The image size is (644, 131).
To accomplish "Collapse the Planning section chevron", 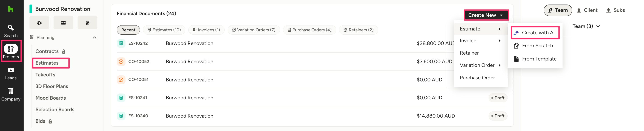I will point(94,38).
